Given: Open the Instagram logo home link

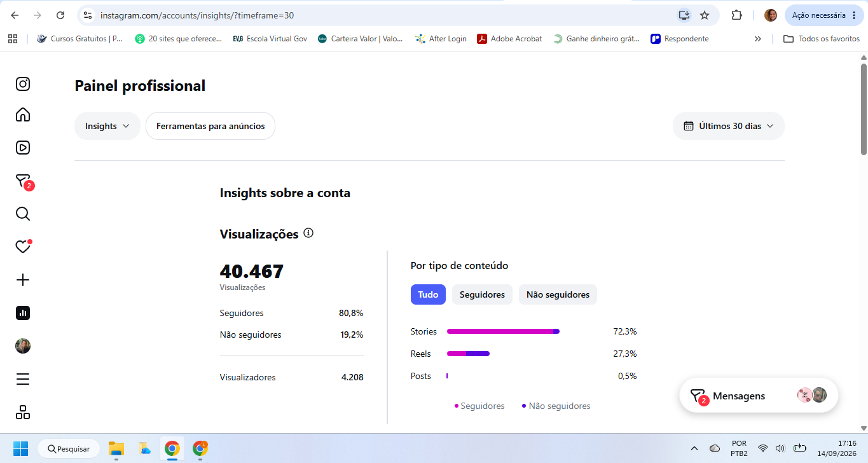Looking at the screenshot, I should (x=23, y=84).
